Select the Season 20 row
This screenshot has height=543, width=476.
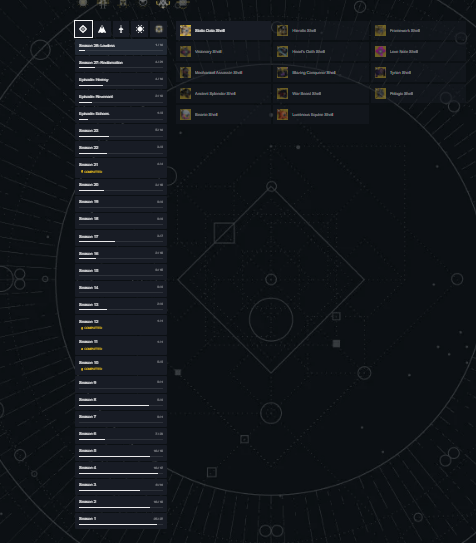click(x=121, y=186)
